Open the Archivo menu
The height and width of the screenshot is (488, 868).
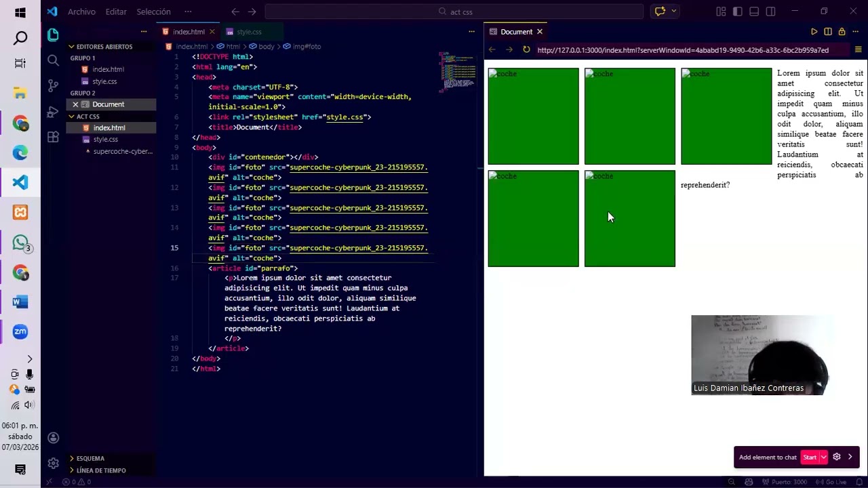click(x=81, y=12)
